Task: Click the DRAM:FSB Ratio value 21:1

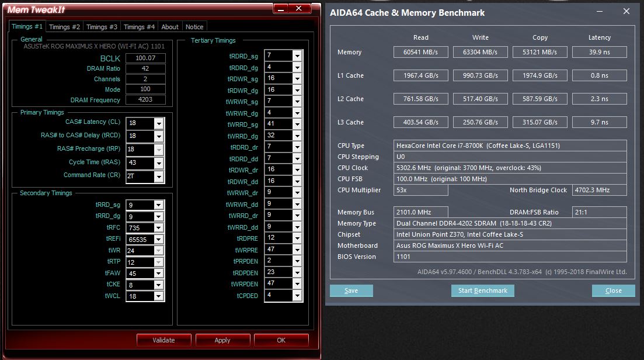Action: [599, 212]
